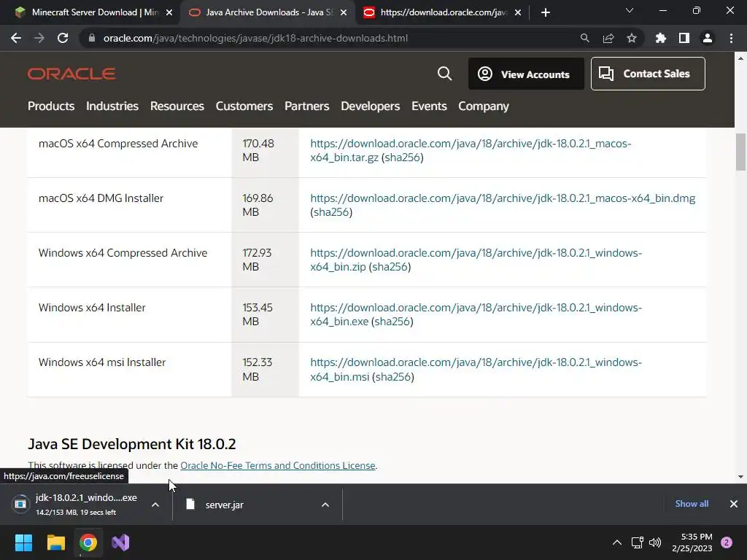Expand options for the jdk exe download

[155, 505]
